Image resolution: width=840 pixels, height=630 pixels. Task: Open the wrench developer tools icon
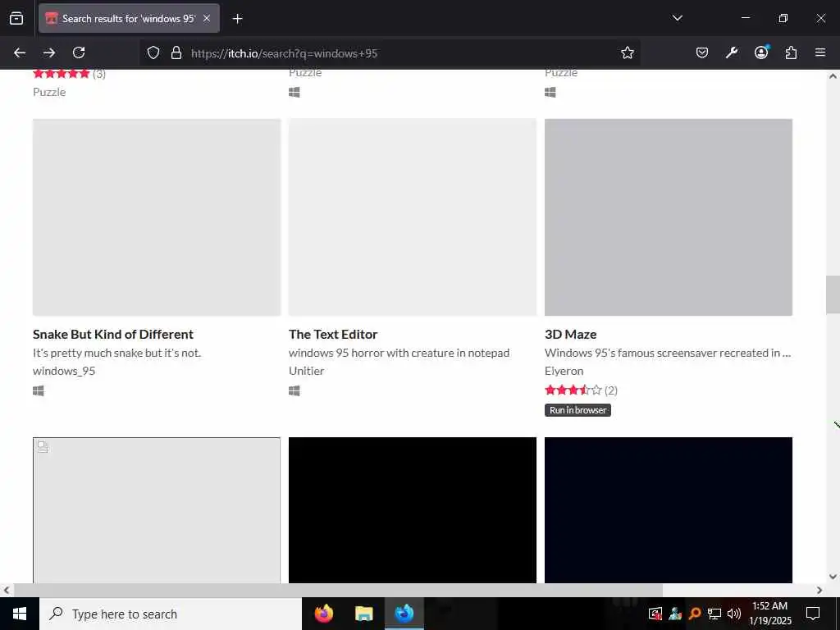(x=731, y=52)
